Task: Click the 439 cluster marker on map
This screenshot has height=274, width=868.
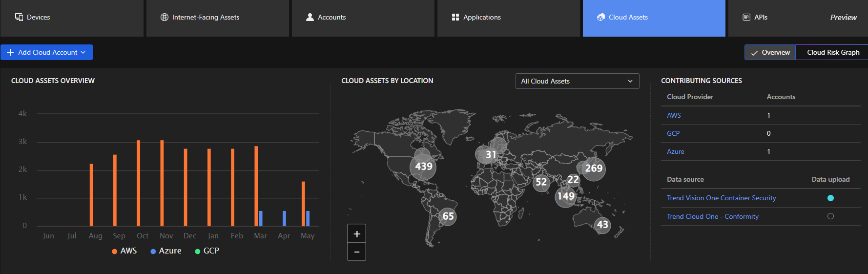Action: pyautogui.click(x=423, y=167)
